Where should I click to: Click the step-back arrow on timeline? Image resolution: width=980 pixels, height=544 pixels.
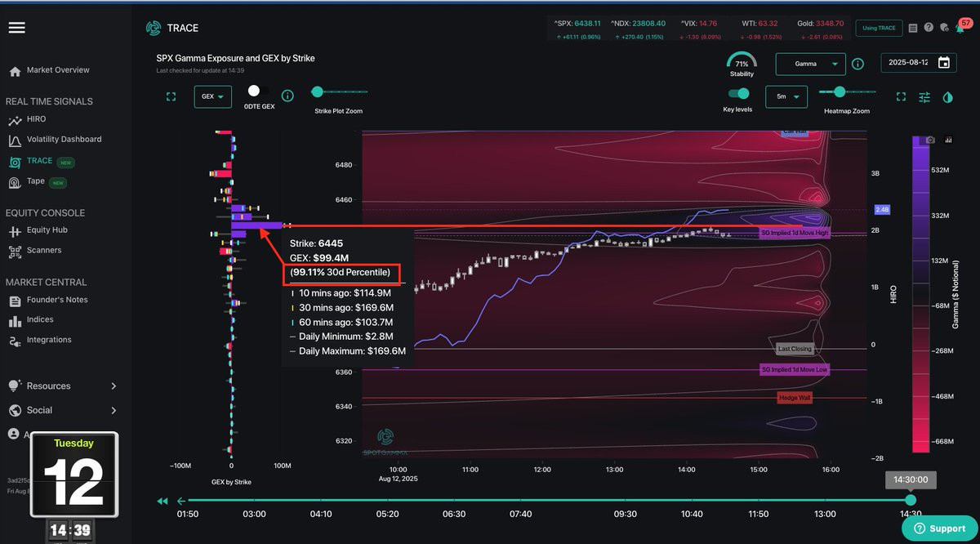[x=180, y=502]
